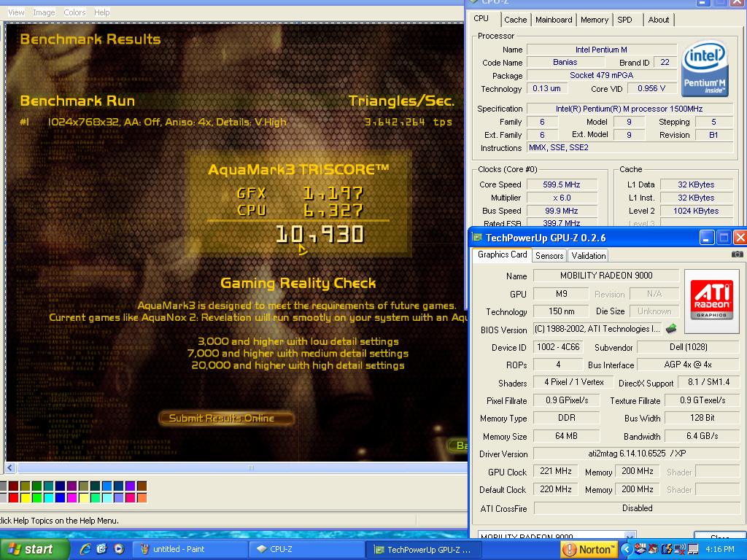Viewport: 747px width, 560px height.
Task: Click Submit Results Online button in AquaMark
Action: point(226,418)
